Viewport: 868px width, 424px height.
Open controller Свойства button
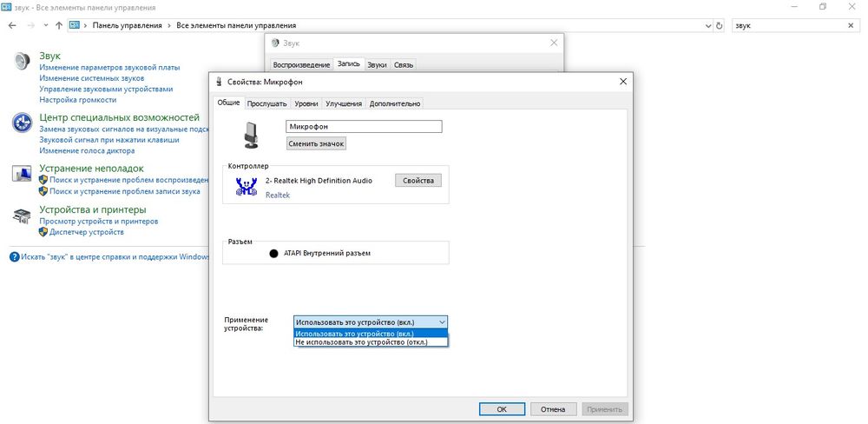[x=418, y=180]
